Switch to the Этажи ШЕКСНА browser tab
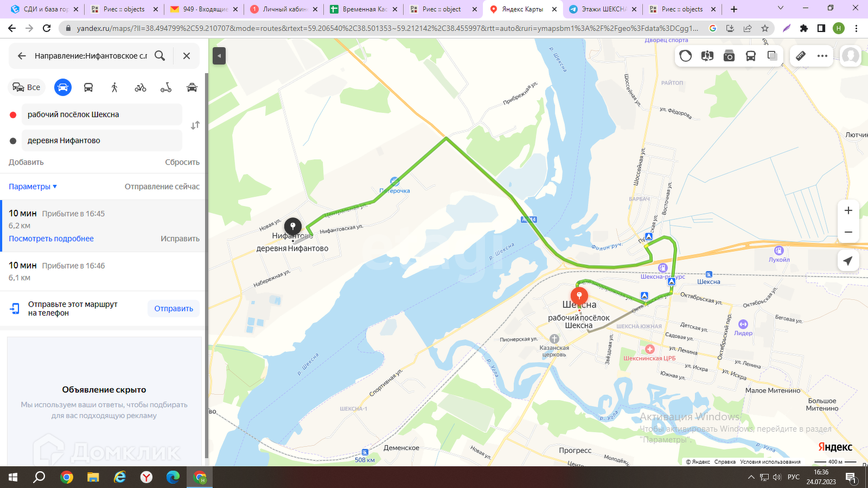This screenshot has width=868, height=488. point(602,9)
